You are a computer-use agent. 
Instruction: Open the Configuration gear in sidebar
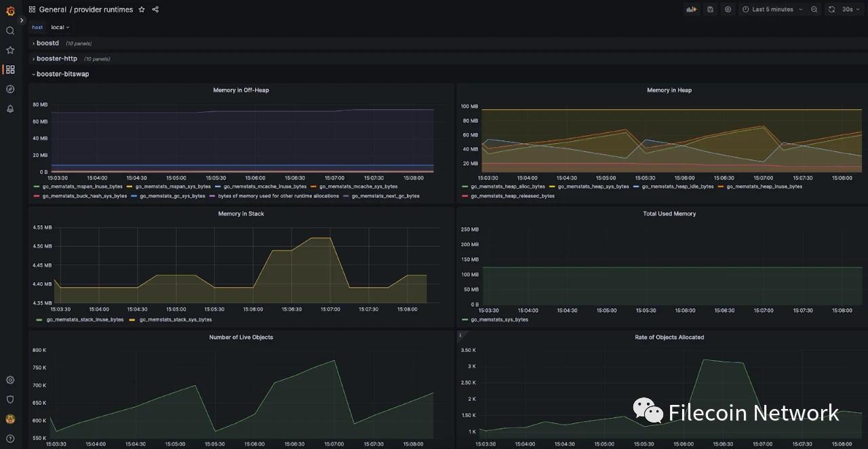pos(10,380)
